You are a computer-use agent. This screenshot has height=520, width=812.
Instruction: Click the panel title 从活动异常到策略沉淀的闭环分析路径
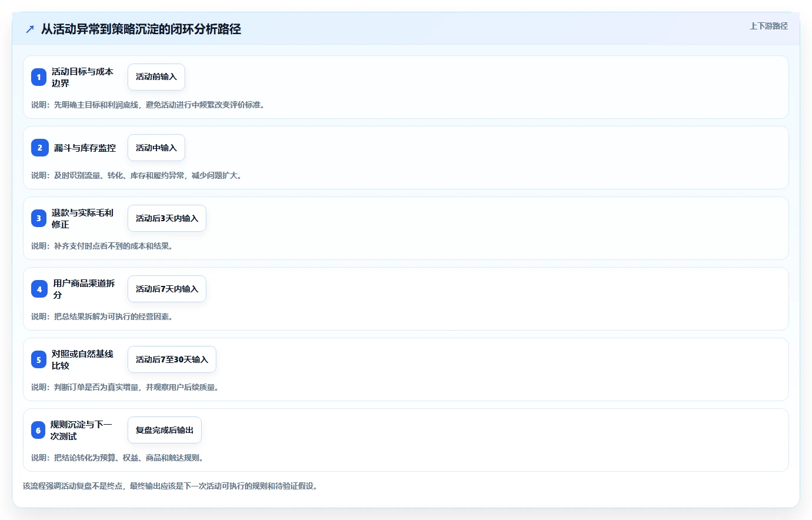tap(141, 29)
